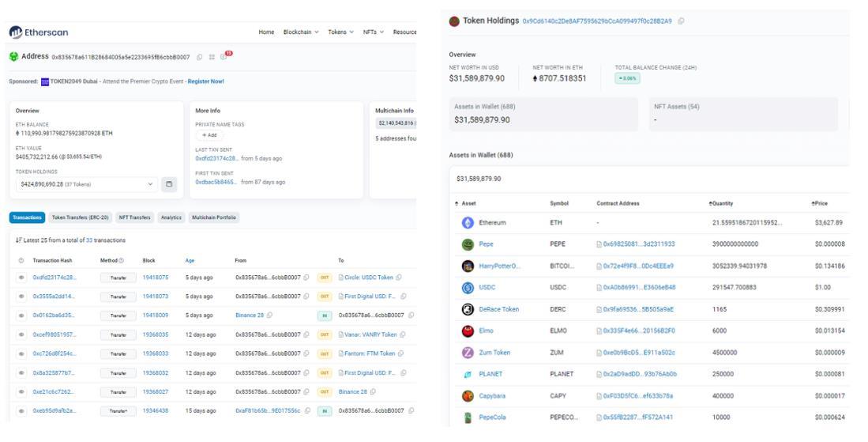Copy the Circle: USDC Token address
The height and width of the screenshot is (442, 868).
pyautogui.click(x=399, y=278)
